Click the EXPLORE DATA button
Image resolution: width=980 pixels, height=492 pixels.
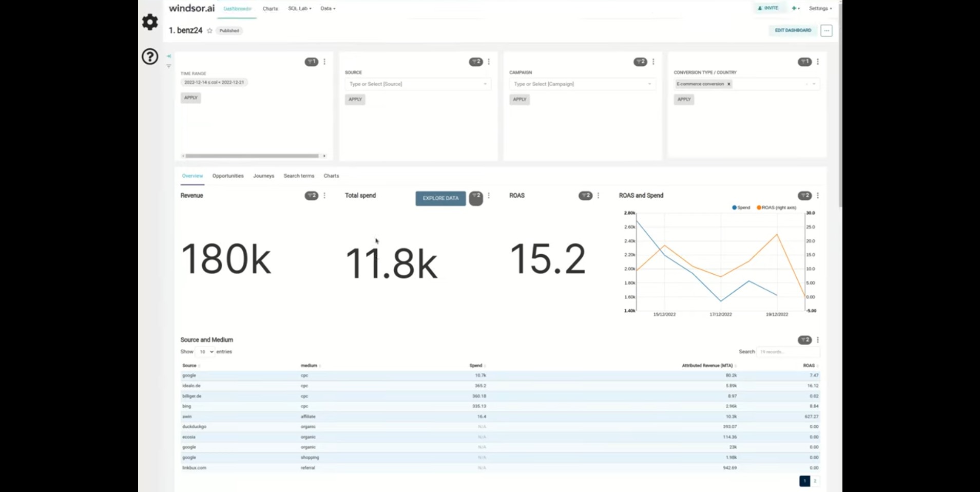[440, 198]
